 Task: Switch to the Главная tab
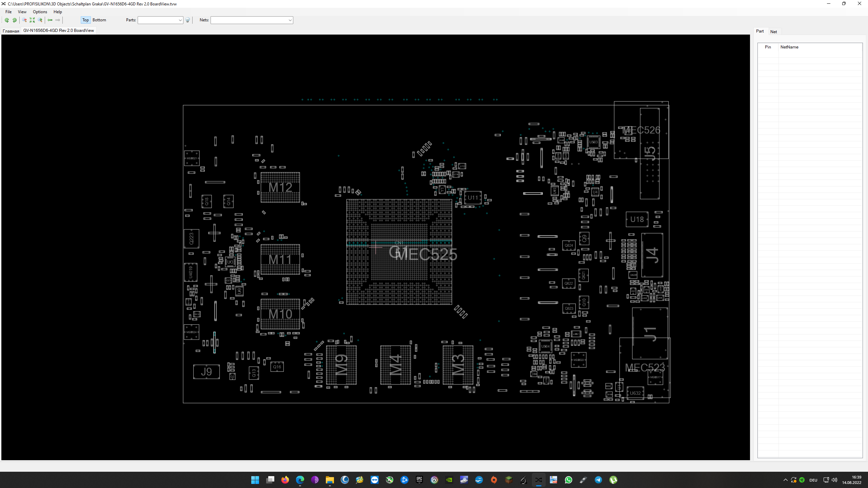point(11,31)
